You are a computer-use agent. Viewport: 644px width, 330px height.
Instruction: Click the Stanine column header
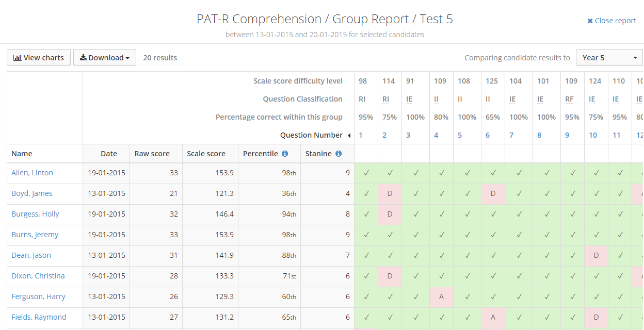(x=318, y=154)
